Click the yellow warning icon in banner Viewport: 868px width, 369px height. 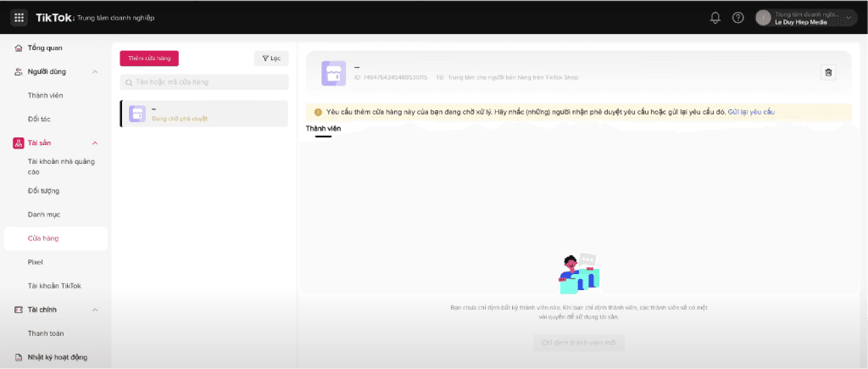(x=318, y=112)
